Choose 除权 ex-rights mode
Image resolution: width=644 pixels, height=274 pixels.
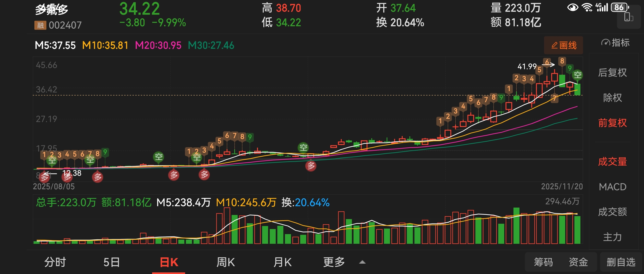click(x=612, y=98)
